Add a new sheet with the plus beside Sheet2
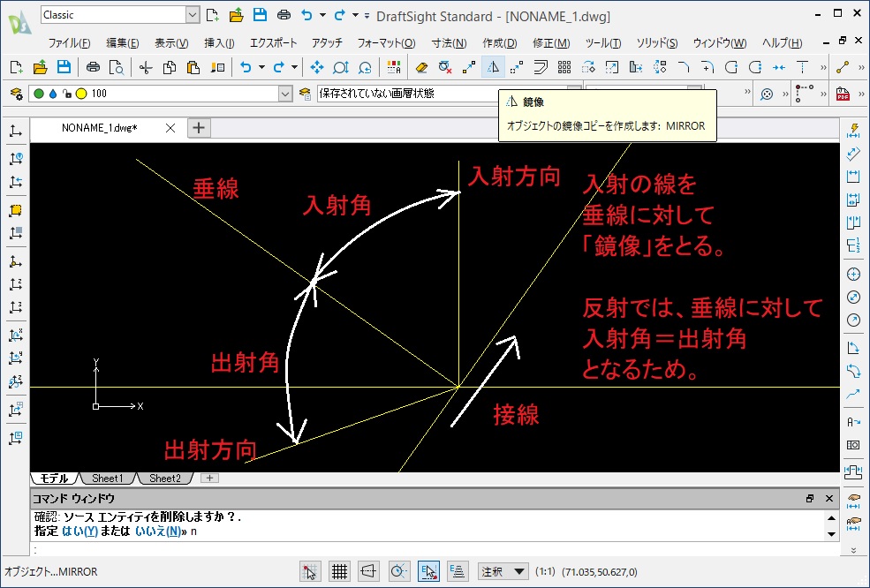Viewport: 870px width, 588px height. (x=209, y=479)
